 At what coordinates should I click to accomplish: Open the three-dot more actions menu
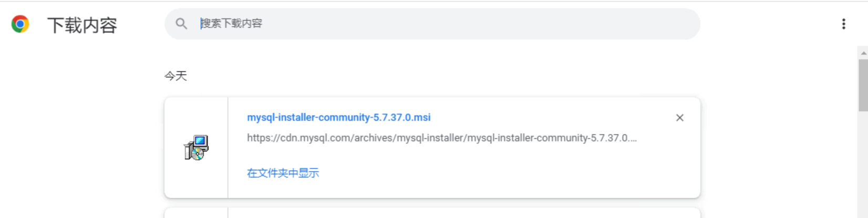click(843, 24)
